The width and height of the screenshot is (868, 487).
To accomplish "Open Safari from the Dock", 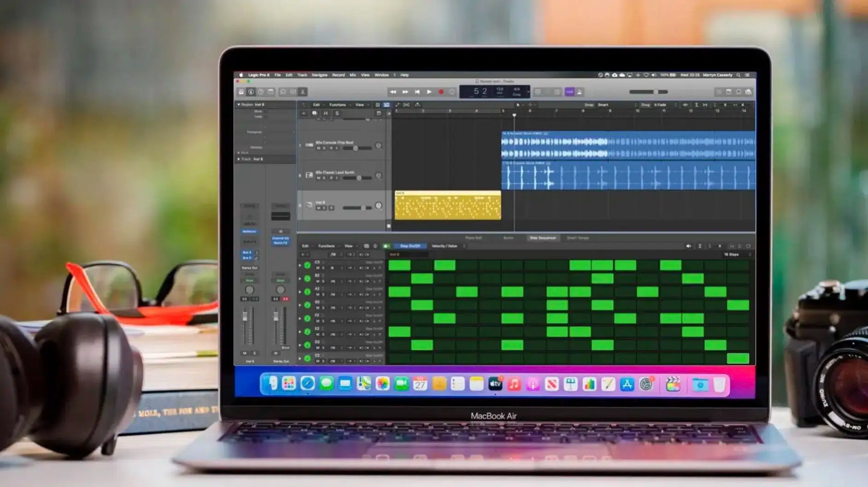I will point(307,383).
